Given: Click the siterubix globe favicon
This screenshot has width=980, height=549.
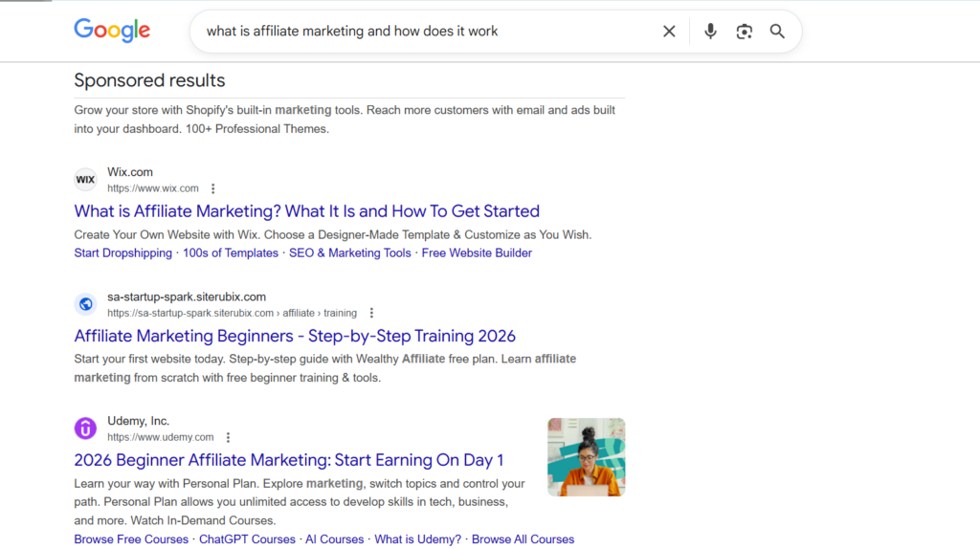Looking at the screenshot, I should click(85, 304).
